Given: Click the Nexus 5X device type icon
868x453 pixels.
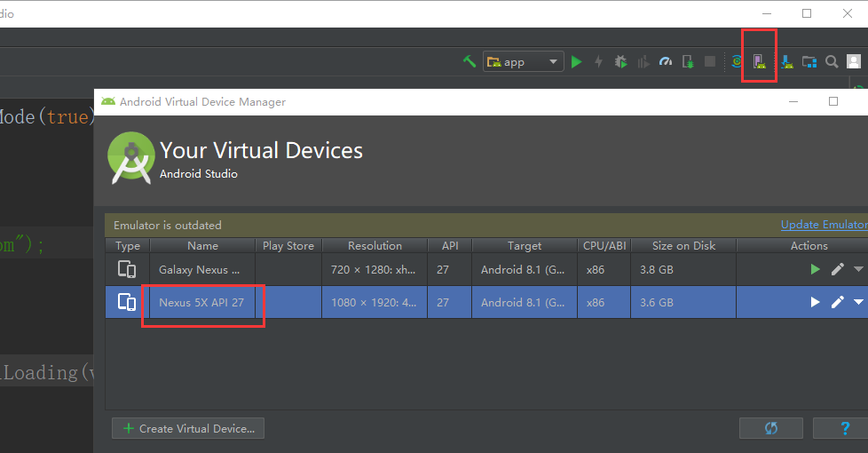Looking at the screenshot, I should [x=127, y=302].
